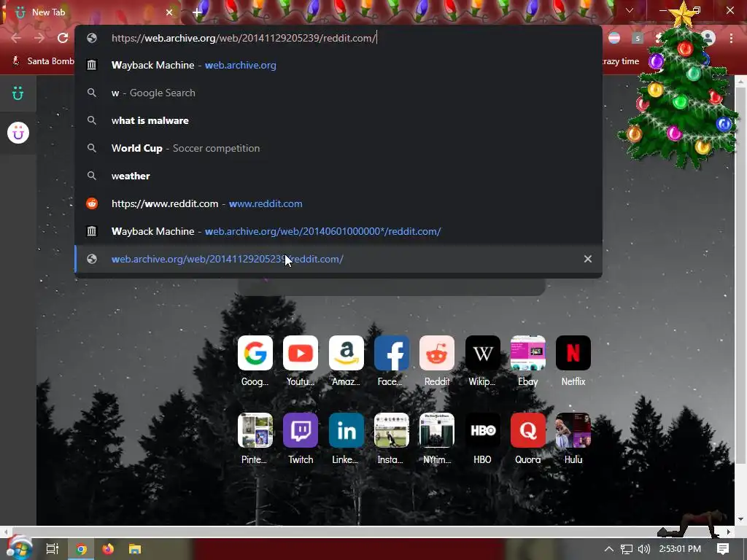747x560 pixels.
Task: Click the vertical page scrollbar
Action: point(740,274)
